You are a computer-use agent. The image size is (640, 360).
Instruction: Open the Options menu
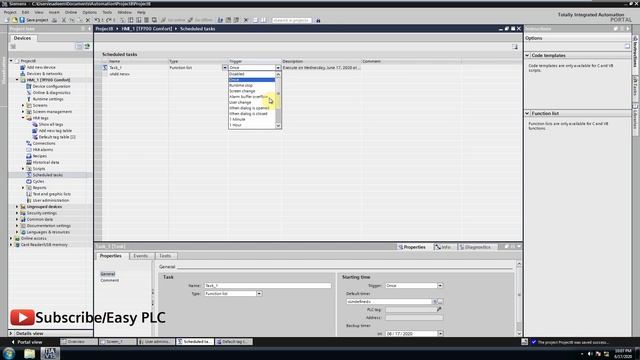[x=89, y=12]
